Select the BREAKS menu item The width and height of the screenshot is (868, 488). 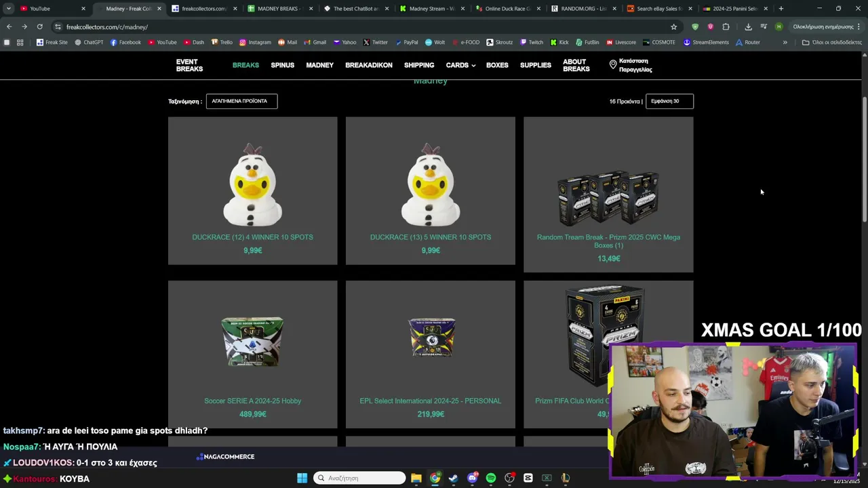pos(245,65)
